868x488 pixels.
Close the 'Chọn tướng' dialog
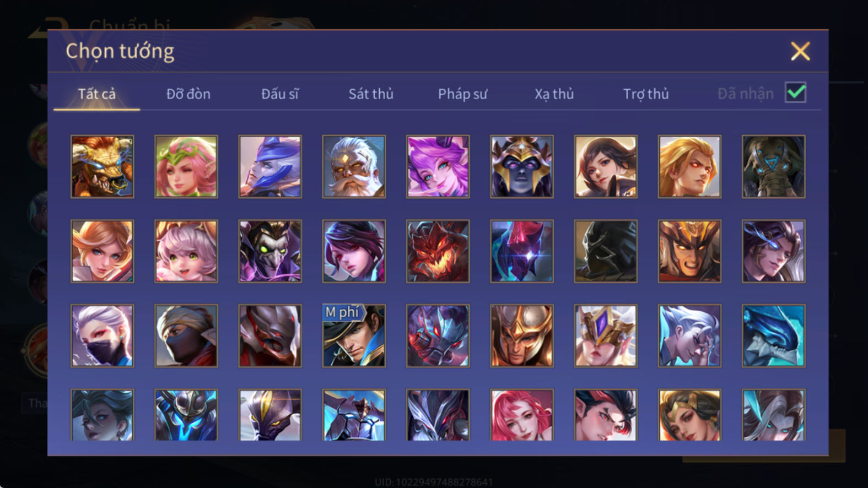800,51
